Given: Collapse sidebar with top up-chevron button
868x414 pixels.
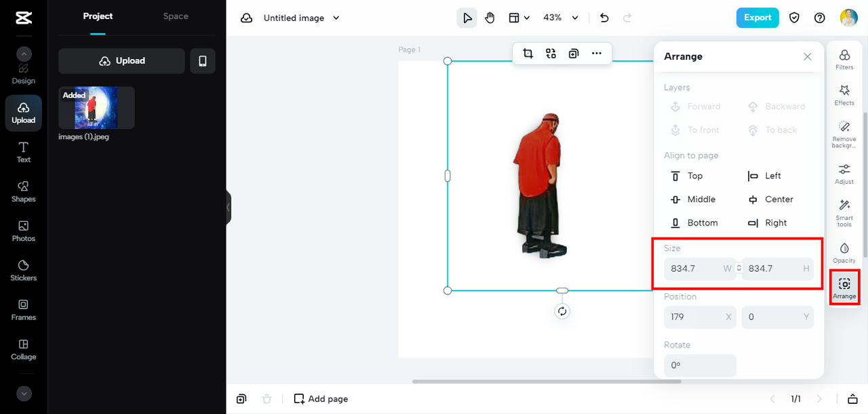Looking at the screenshot, I should coord(24,54).
